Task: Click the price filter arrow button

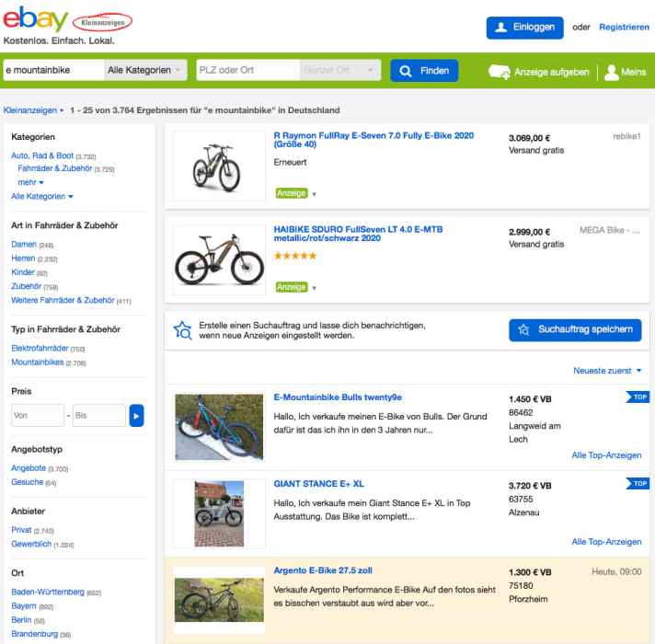Action: (136, 415)
